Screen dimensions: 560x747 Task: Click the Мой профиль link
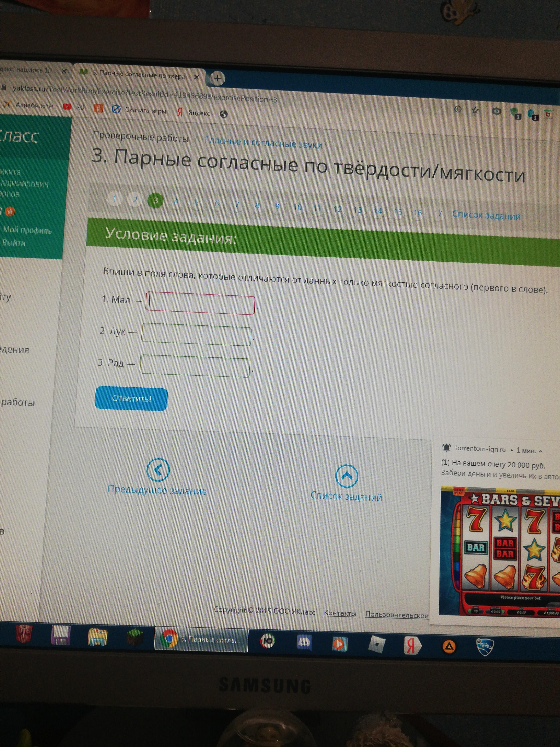[x=27, y=230]
